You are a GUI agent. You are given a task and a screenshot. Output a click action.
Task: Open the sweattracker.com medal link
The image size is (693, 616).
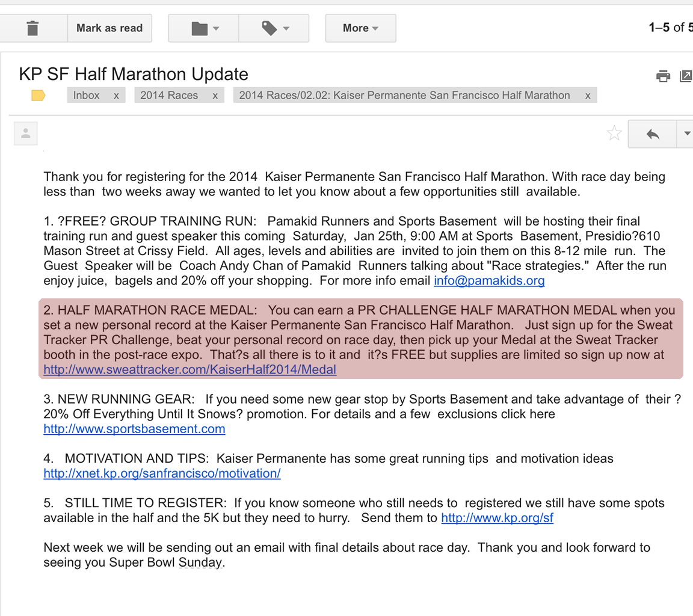click(x=189, y=369)
